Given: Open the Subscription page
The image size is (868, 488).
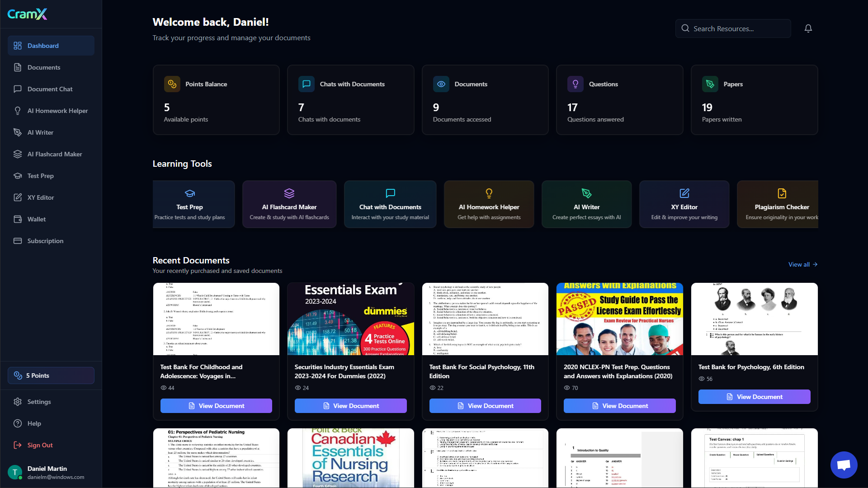Looking at the screenshot, I should click(x=45, y=241).
